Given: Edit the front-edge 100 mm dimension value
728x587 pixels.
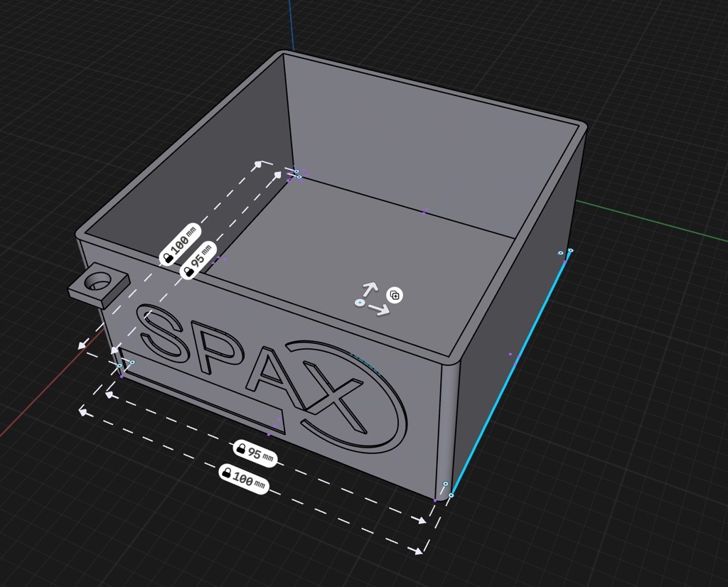Looking at the screenshot, I should coord(249,480).
